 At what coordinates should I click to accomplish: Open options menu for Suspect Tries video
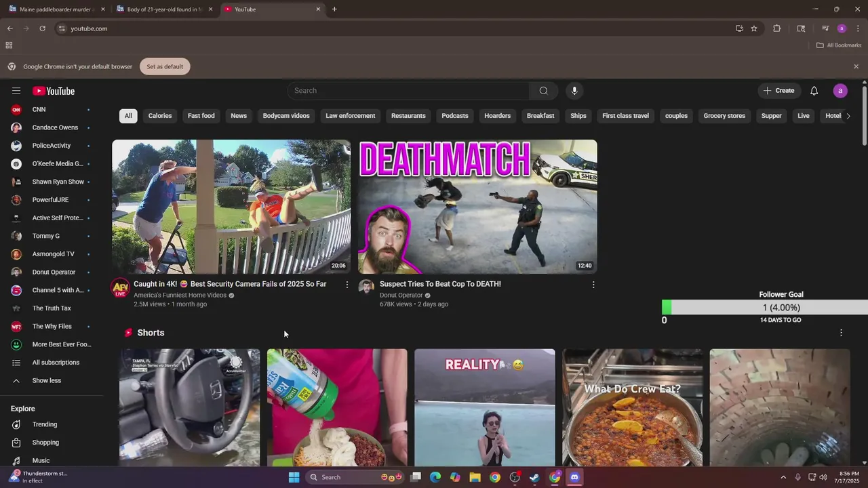[593, 285]
